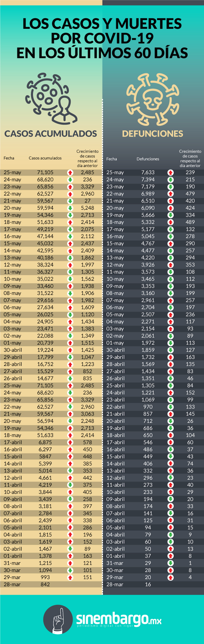
Task: Click the green down arrow beside 1,467 cases
Action: [x=70, y=549]
